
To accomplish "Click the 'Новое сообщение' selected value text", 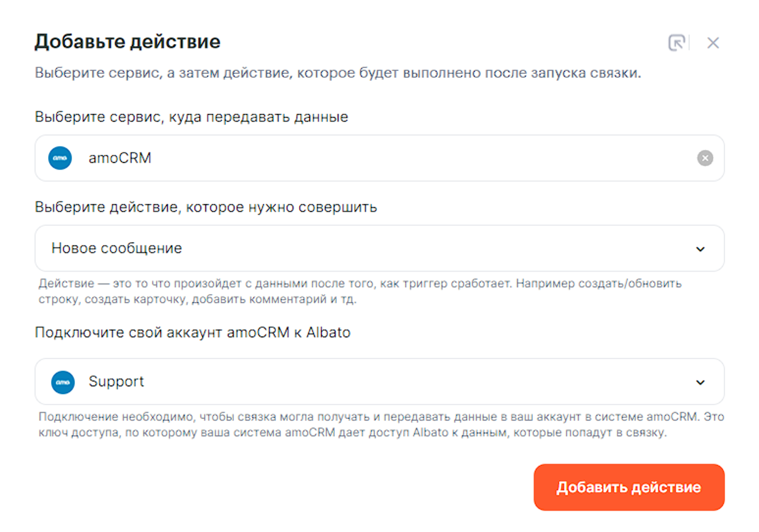I will coord(117,249).
